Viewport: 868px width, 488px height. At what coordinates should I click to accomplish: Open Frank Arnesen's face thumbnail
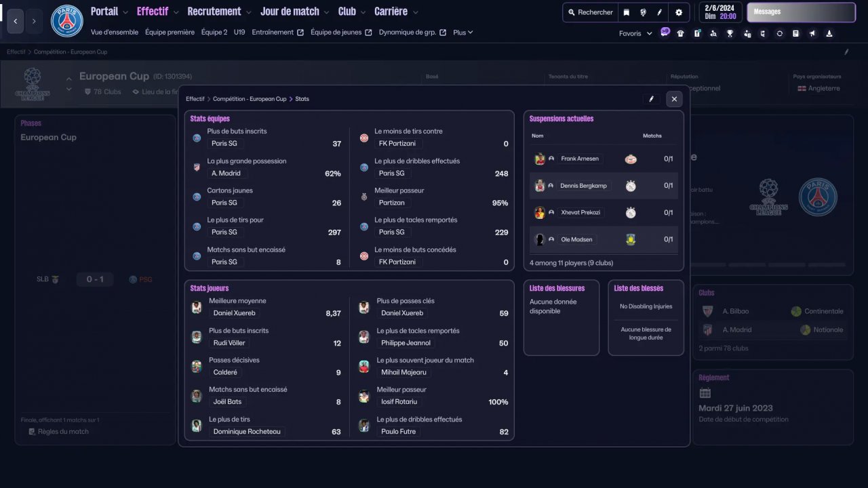click(x=540, y=159)
